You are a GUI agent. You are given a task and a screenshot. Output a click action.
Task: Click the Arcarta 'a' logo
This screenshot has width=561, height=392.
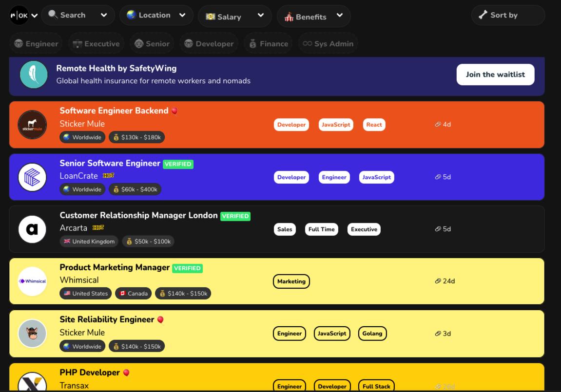pos(32,229)
